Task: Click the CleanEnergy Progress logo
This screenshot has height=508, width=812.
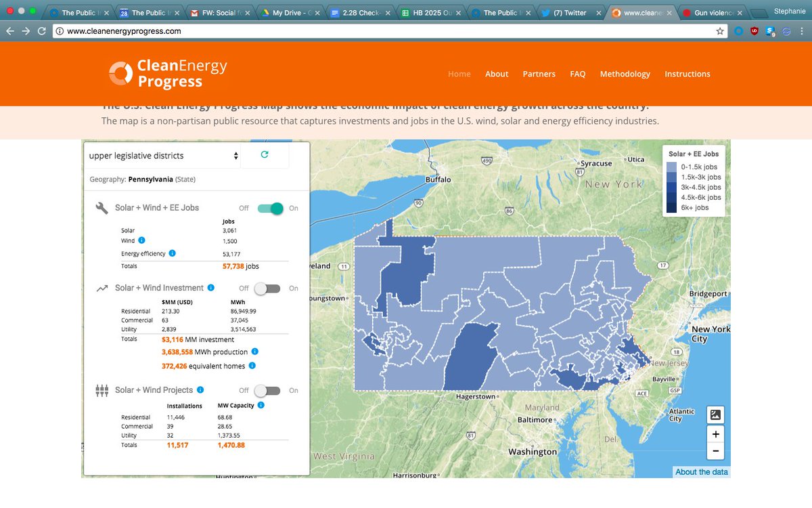Action: (x=168, y=74)
